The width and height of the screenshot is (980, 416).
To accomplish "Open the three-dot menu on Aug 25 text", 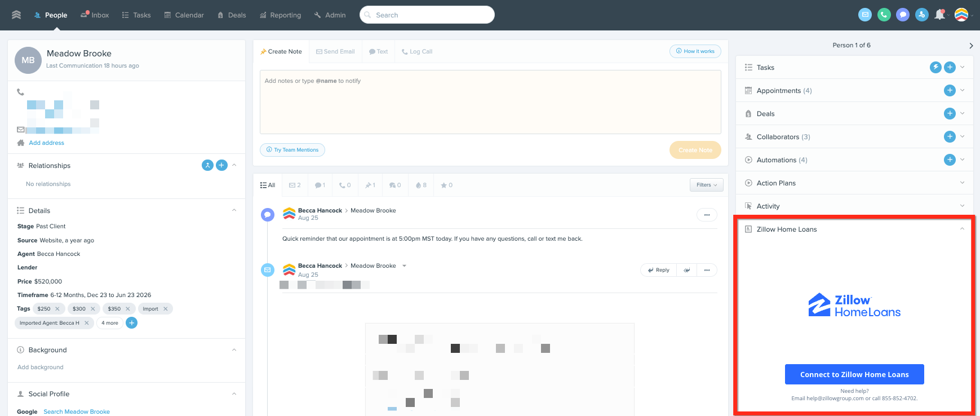I will tap(707, 215).
